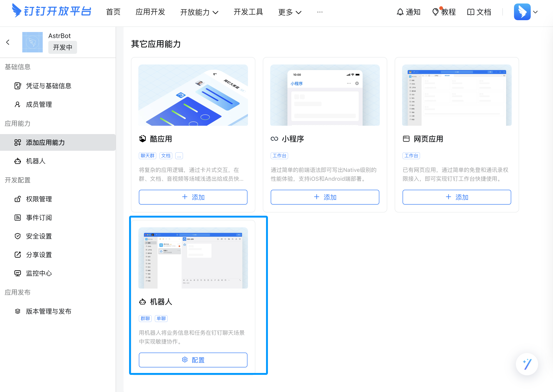Viewport: 553px width, 392px height.
Task: Open the notification bell icon
Action: click(400, 12)
